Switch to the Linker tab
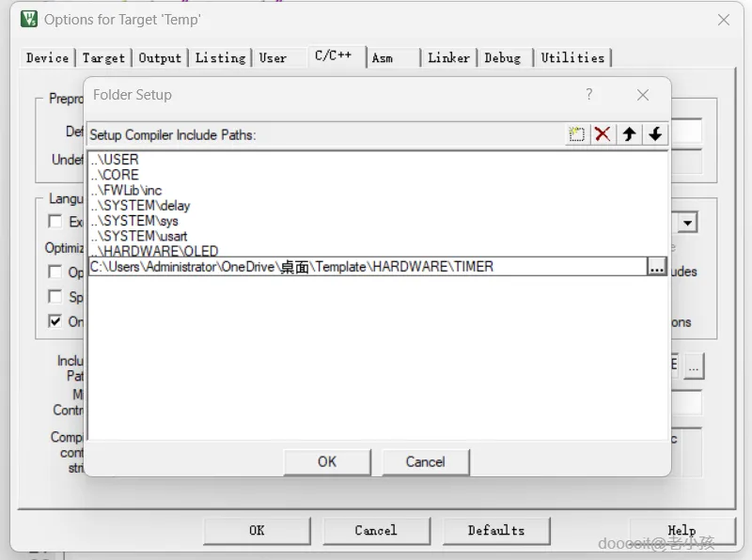This screenshot has height=560, width=752. [449, 58]
